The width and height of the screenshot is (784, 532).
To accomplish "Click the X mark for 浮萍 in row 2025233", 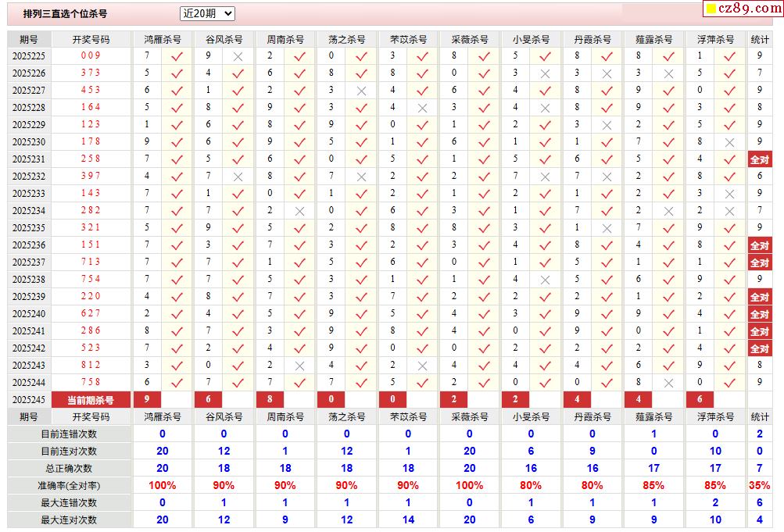I will coord(729,194).
